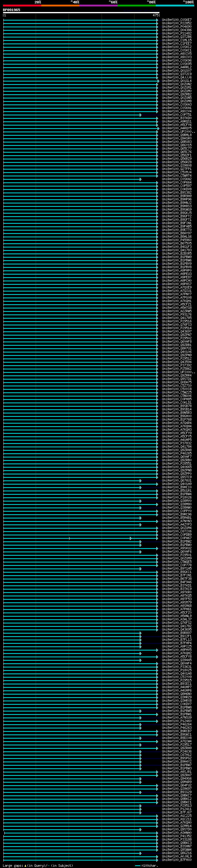197x868 pixels.
Task: Select UniRef100_Q2TFP1 label
Action: coord(177,169)
